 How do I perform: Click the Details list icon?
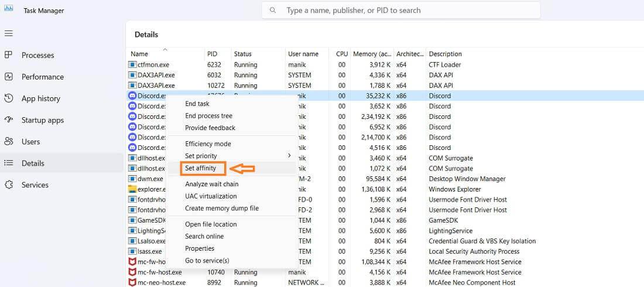(8, 163)
